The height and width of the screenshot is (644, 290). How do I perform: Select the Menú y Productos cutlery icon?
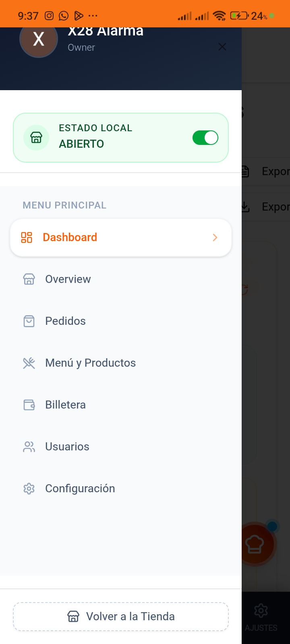(29, 363)
